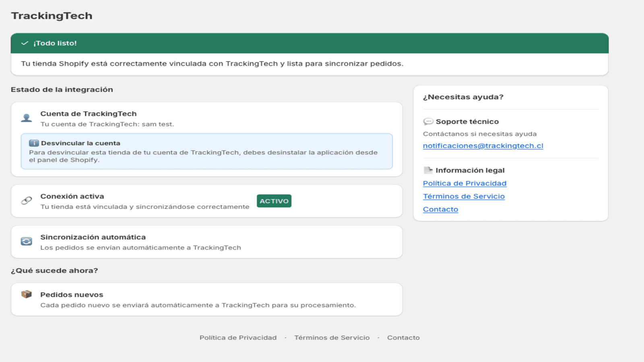Open Política de Privacidad in help panel

(x=464, y=183)
